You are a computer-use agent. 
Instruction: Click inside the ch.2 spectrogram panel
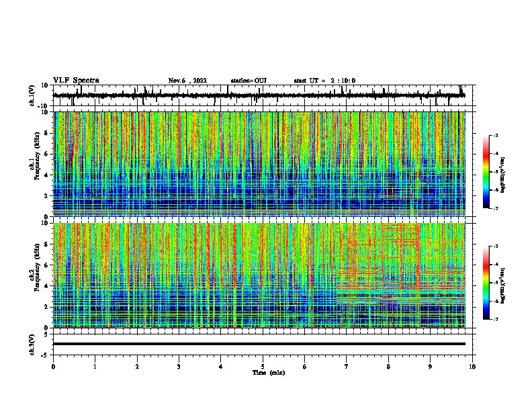pos(259,275)
